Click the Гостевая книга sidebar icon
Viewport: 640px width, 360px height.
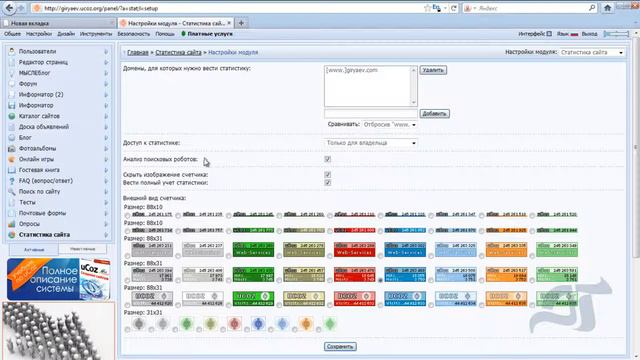tap(12, 170)
